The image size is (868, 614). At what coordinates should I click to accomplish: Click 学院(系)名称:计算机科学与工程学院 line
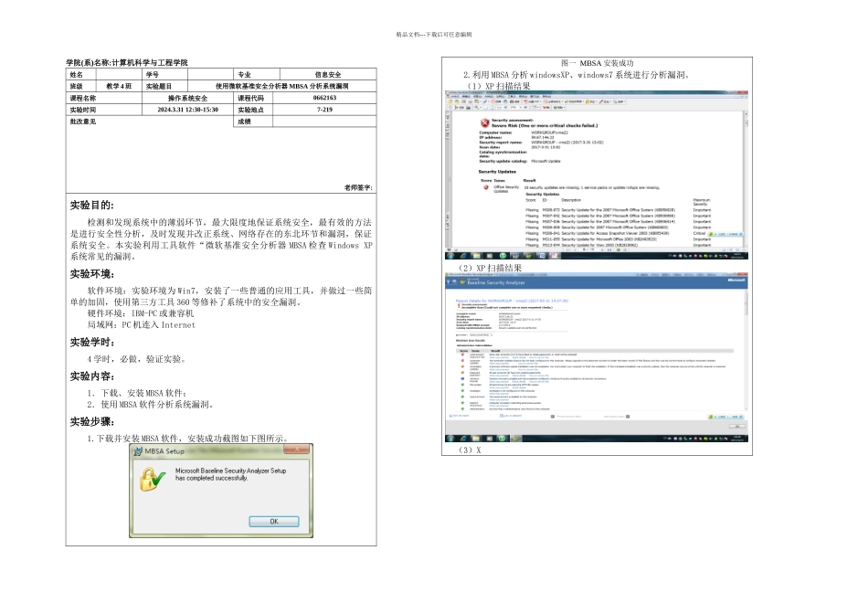click(127, 62)
